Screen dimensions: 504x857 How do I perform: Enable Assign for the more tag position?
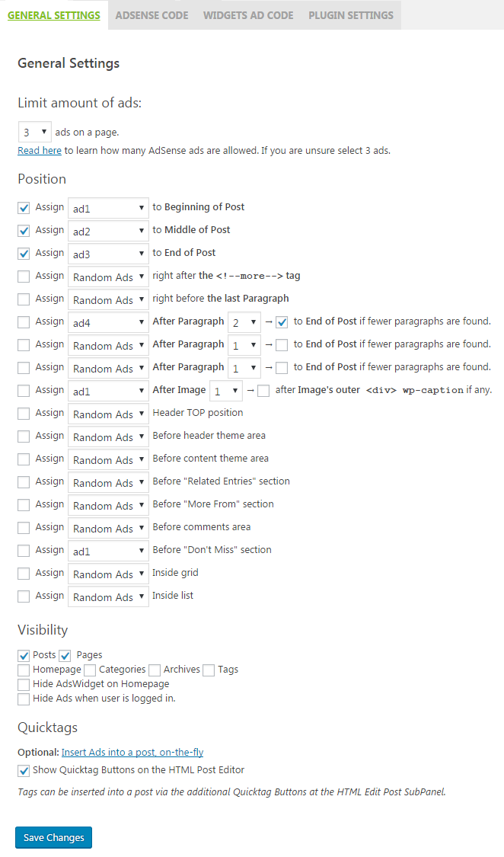(x=24, y=276)
